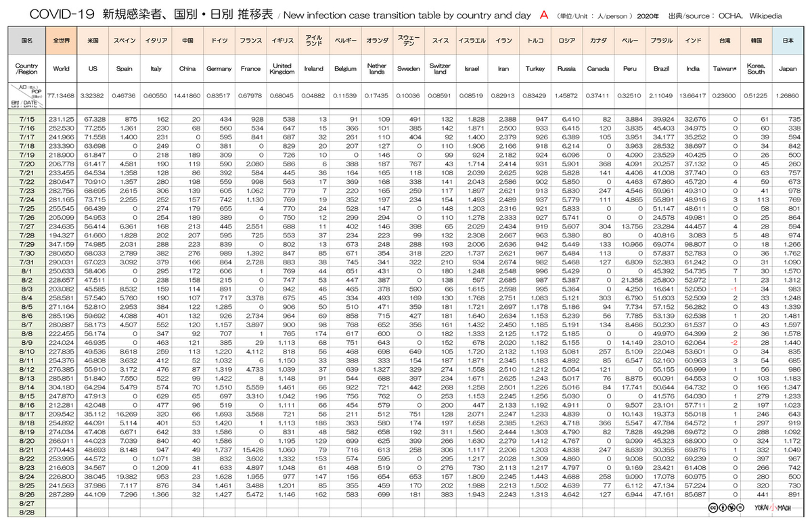
Task: Select the Brazil column label
Action: pos(661,68)
